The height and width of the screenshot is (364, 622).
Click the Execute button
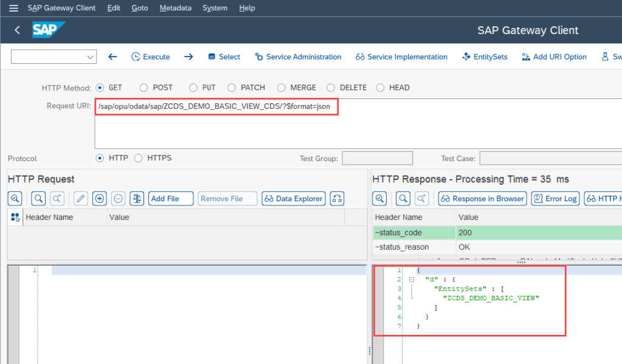click(151, 57)
